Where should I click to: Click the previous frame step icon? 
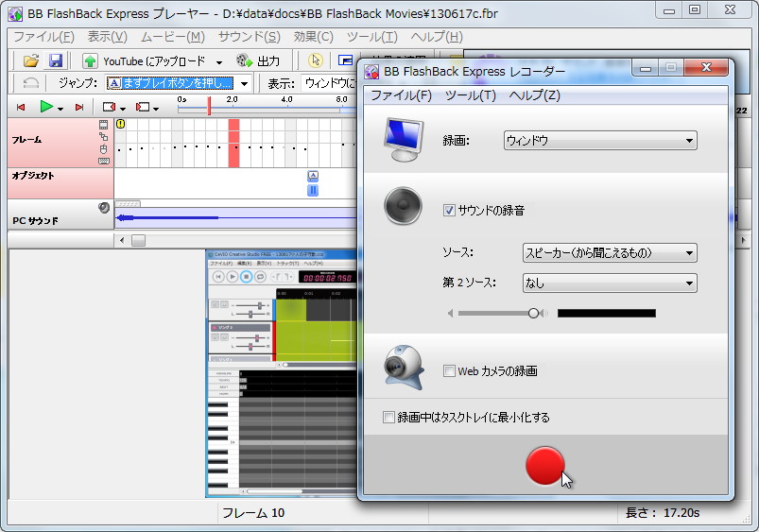point(109,107)
